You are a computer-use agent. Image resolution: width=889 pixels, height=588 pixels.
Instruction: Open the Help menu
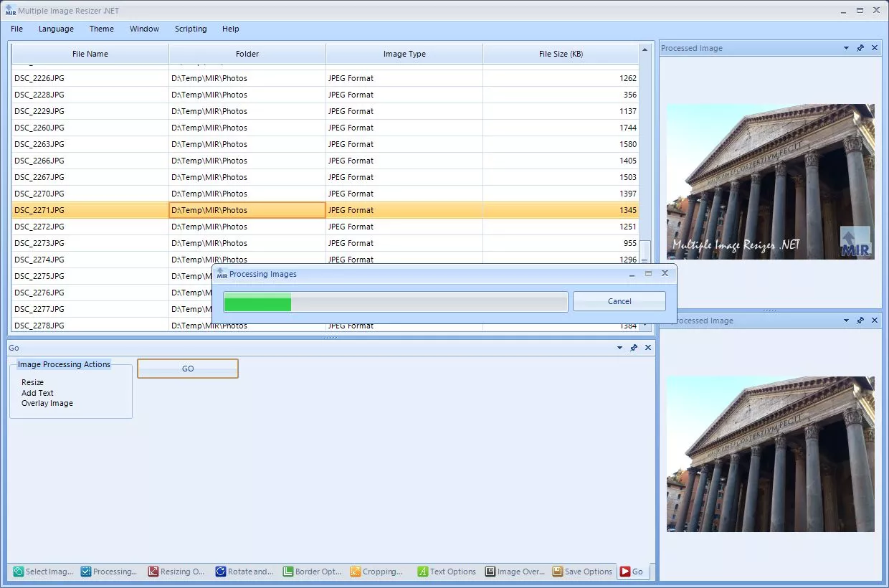point(231,29)
